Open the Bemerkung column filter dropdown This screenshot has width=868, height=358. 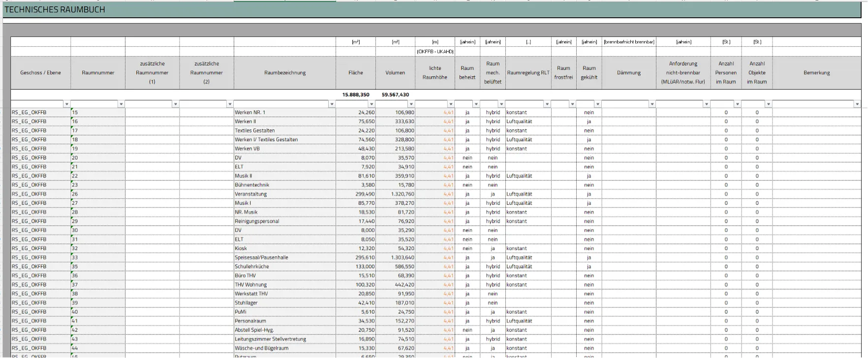coord(857,104)
